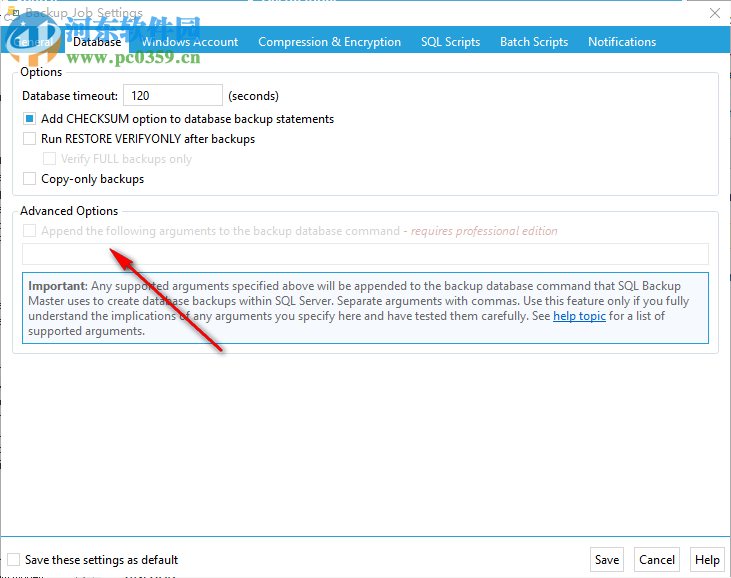The width and height of the screenshot is (731, 578).
Task: Click the requires professional edition note
Action: pyautogui.click(x=484, y=231)
